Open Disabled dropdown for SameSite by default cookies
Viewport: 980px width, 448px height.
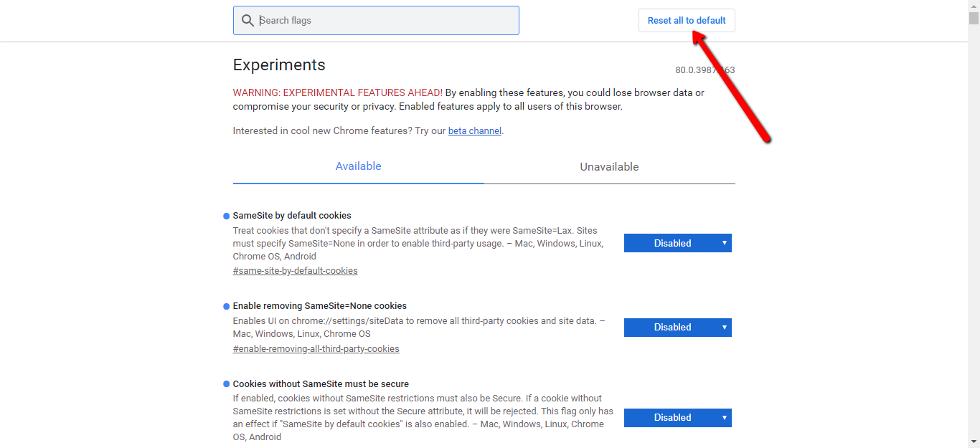677,243
